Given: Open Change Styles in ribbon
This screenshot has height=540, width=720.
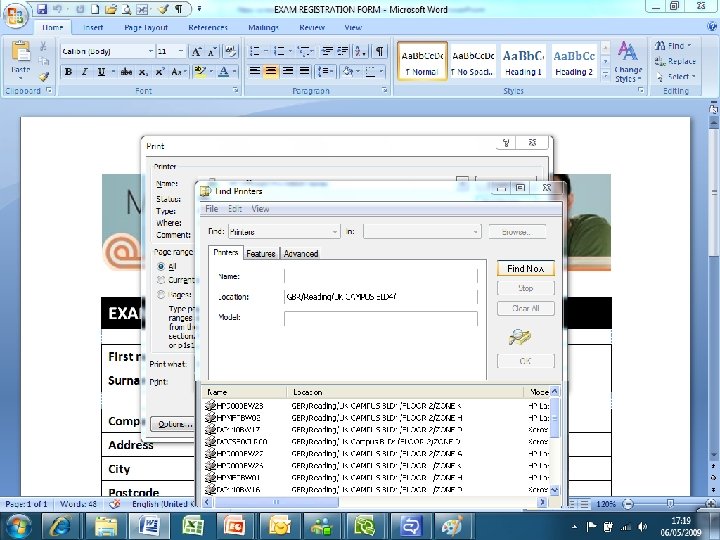Looking at the screenshot, I should pyautogui.click(x=628, y=62).
